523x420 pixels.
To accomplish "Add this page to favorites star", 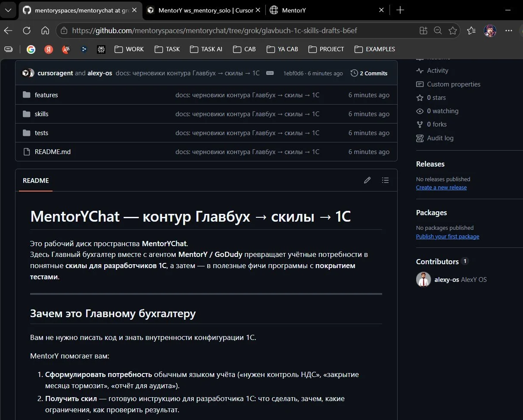I will 452,31.
